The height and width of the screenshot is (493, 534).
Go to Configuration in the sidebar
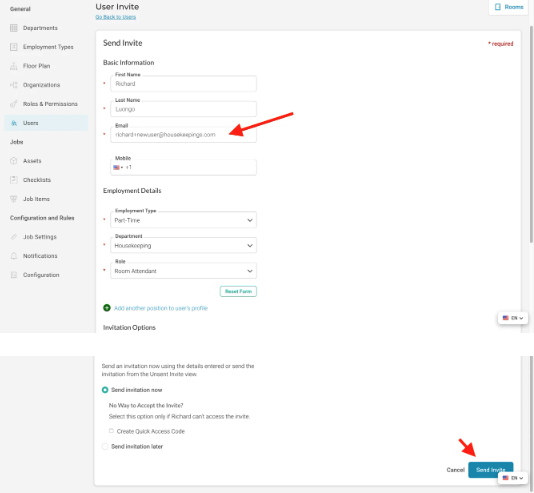[41, 275]
